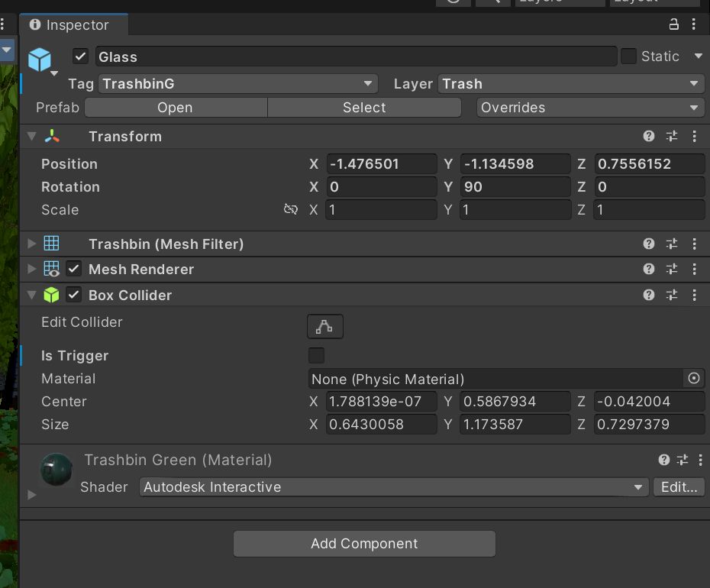Click the Scale X field
710x588 pixels.
click(381, 210)
